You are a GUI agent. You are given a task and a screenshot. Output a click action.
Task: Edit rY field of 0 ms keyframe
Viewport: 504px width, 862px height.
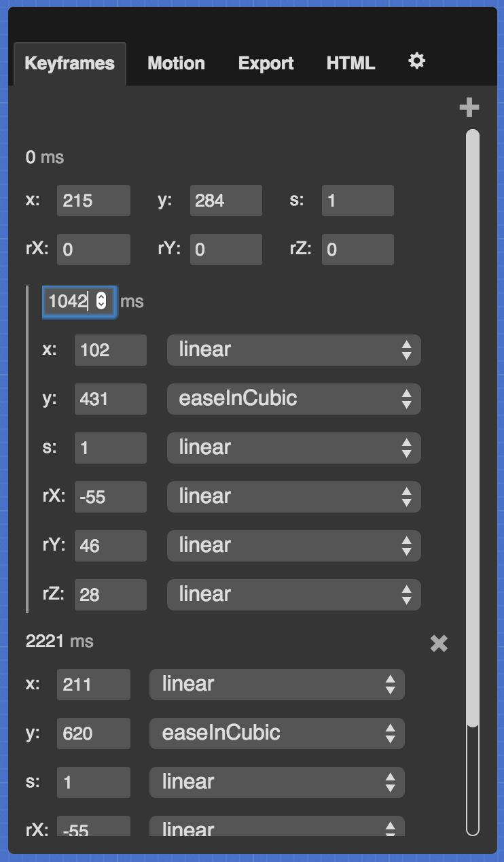tap(226, 249)
